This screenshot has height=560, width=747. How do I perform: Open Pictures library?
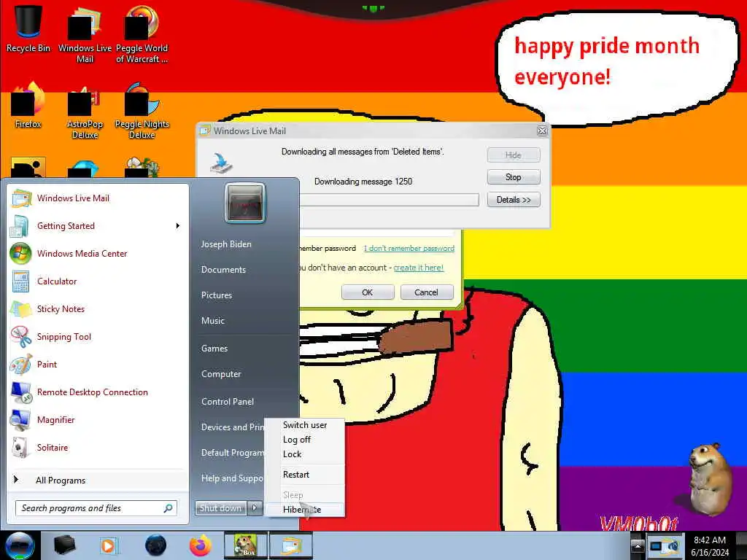pos(216,295)
